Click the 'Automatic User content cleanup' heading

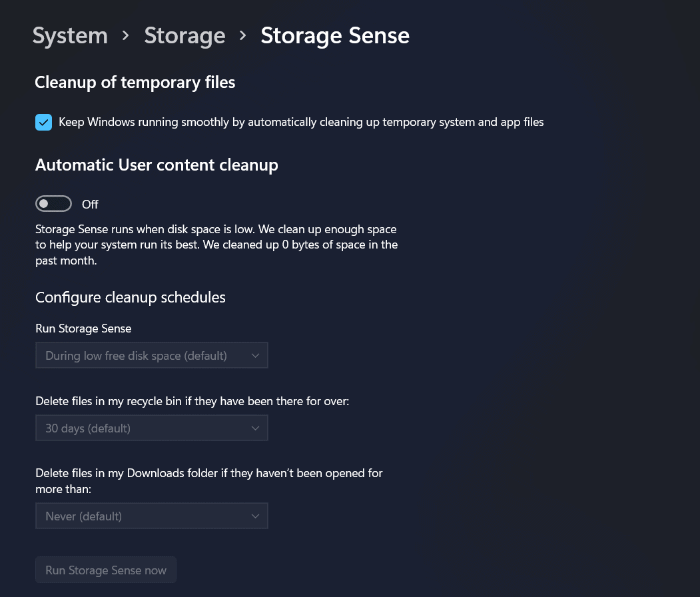point(157,165)
